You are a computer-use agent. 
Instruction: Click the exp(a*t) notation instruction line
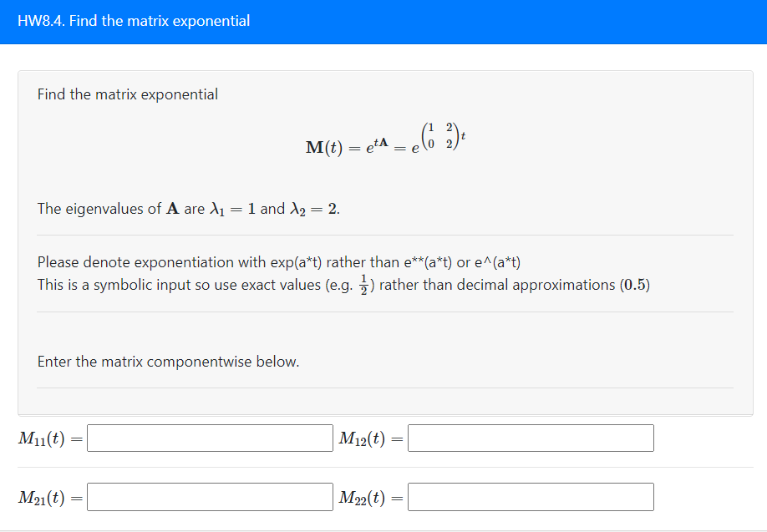coord(280,261)
